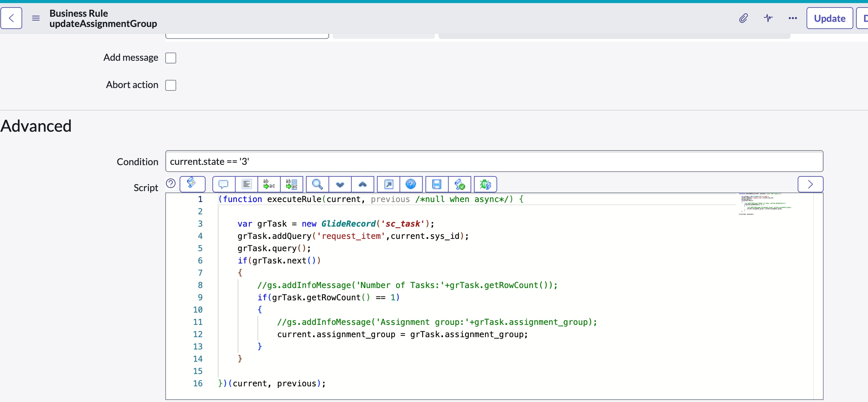The height and width of the screenshot is (402, 868).
Task: Format the script code
Action: point(247,184)
